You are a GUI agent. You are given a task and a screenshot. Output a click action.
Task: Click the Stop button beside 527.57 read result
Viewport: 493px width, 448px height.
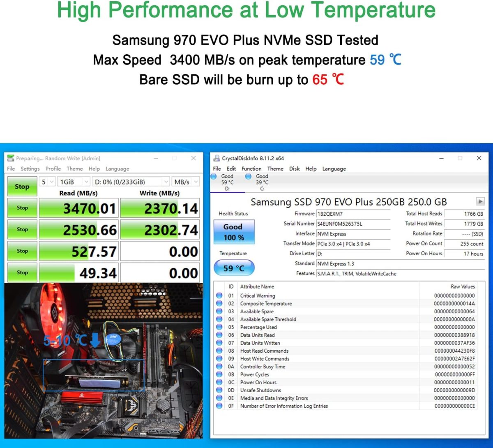[22, 251]
